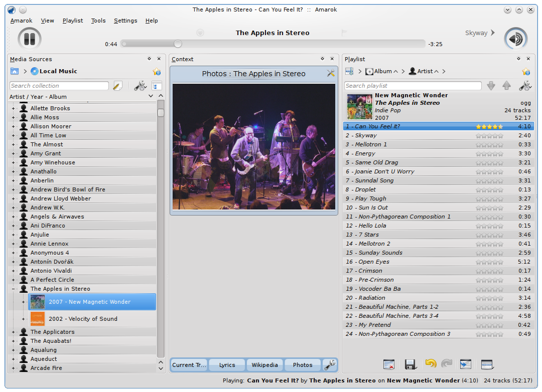Viewport: 542px width, 392px height.
Task: Open the Help menu
Action: point(152,21)
